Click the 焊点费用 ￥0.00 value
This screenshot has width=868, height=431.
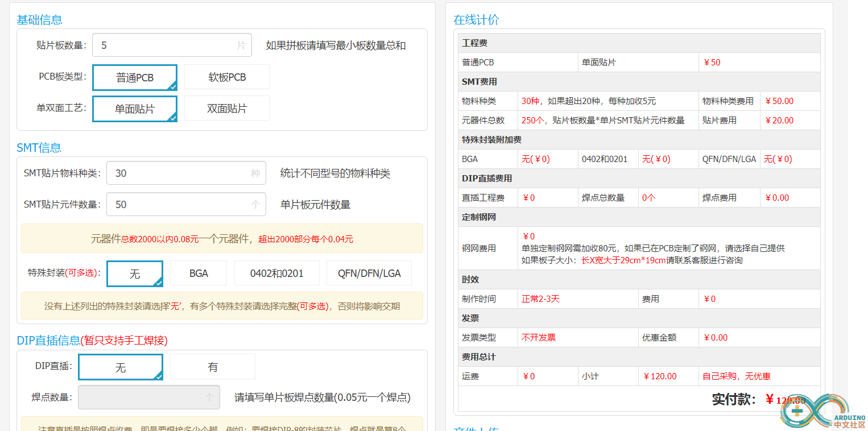point(776,198)
